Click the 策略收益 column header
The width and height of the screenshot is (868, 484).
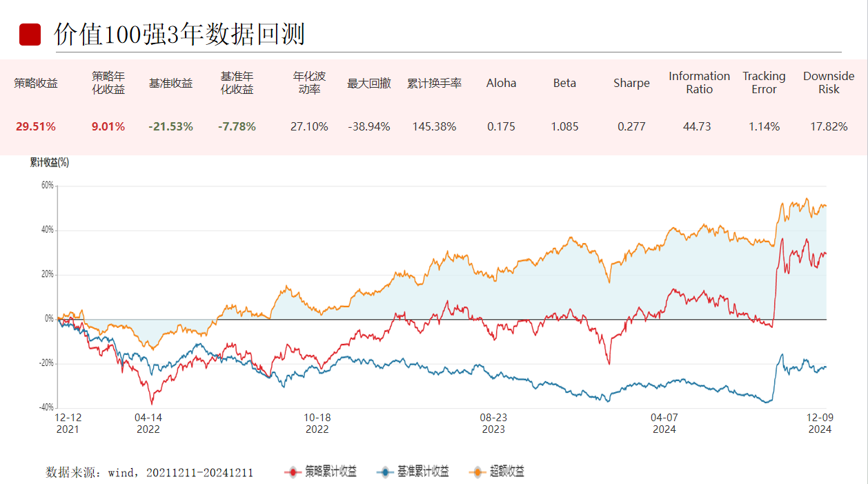coord(36,83)
